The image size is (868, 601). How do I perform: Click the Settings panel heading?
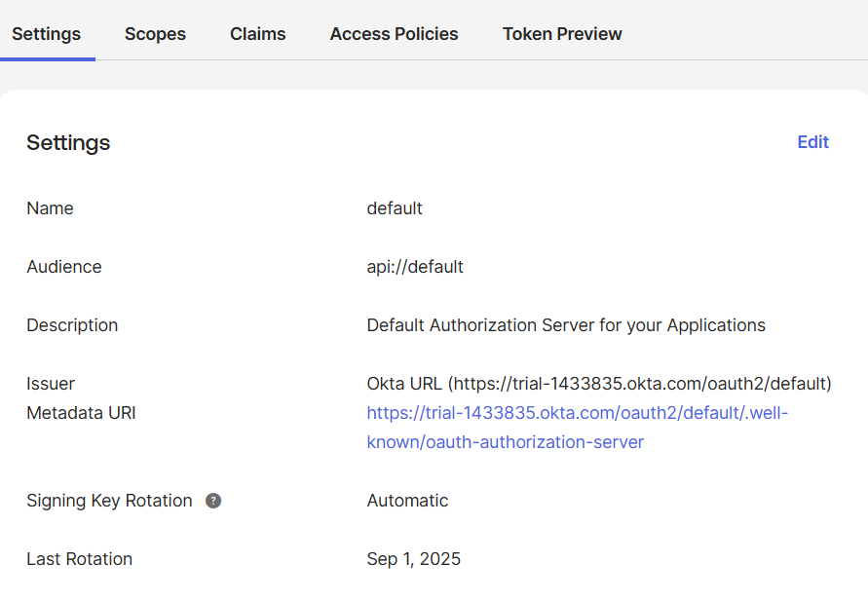(x=68, y=142)
